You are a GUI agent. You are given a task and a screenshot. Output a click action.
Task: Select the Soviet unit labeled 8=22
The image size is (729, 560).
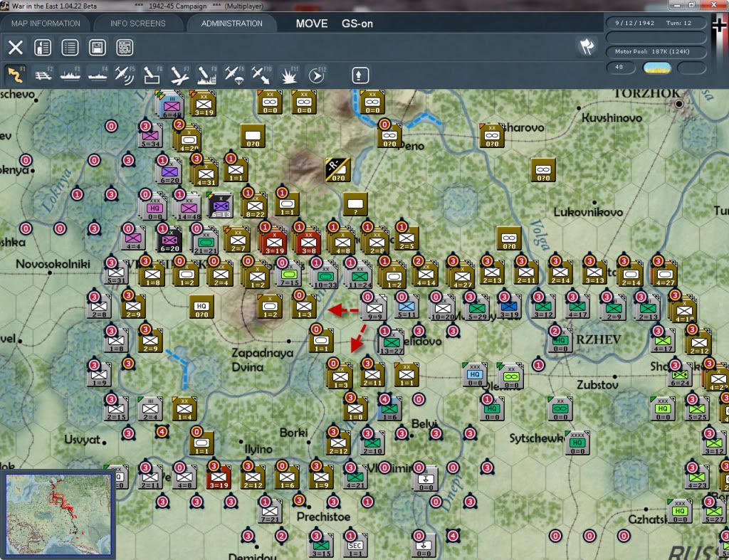pyautogui.click(x=256, y=206)
